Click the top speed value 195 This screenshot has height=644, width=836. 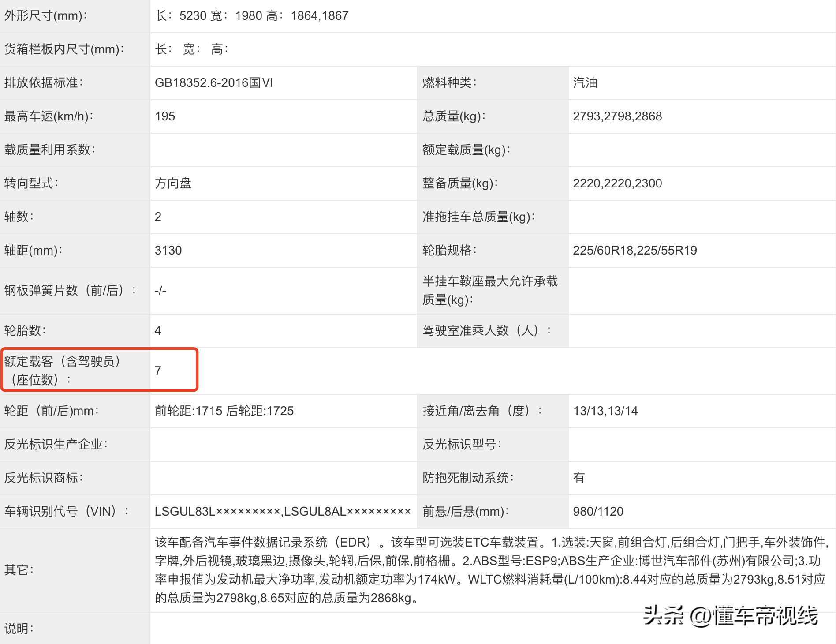(x=165, y=116)
